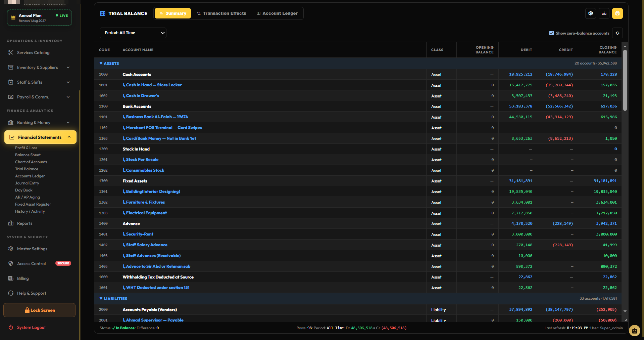Click the System Logout power icon

(x=11, y=328)
